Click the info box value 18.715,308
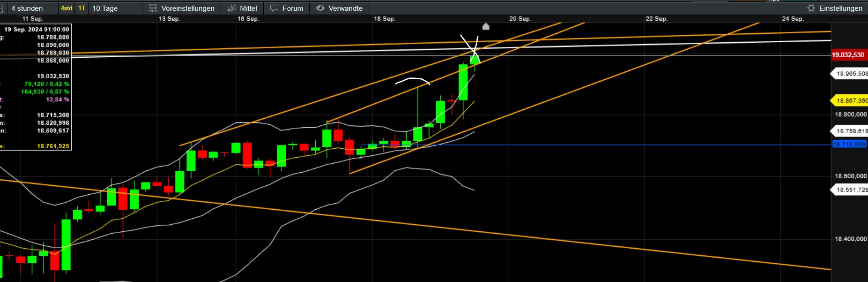The width and height of the screenshot is (868, 282). tap(53, 115)
